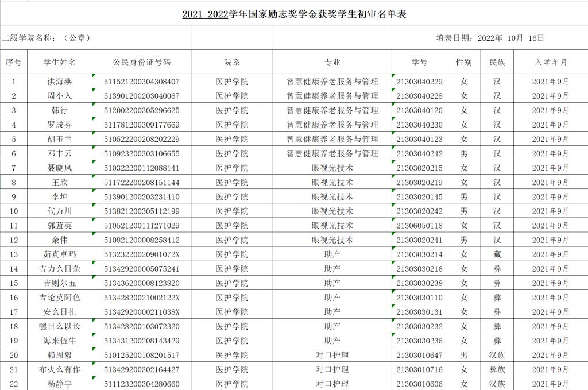Select 助产 major cell for 茹真卓玛

click(x=332, y=254)
